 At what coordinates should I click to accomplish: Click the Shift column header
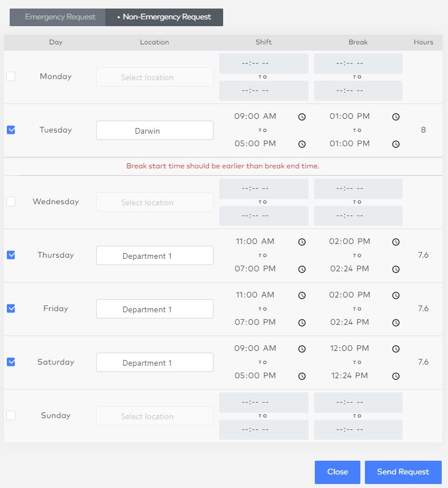click(264, 42)
